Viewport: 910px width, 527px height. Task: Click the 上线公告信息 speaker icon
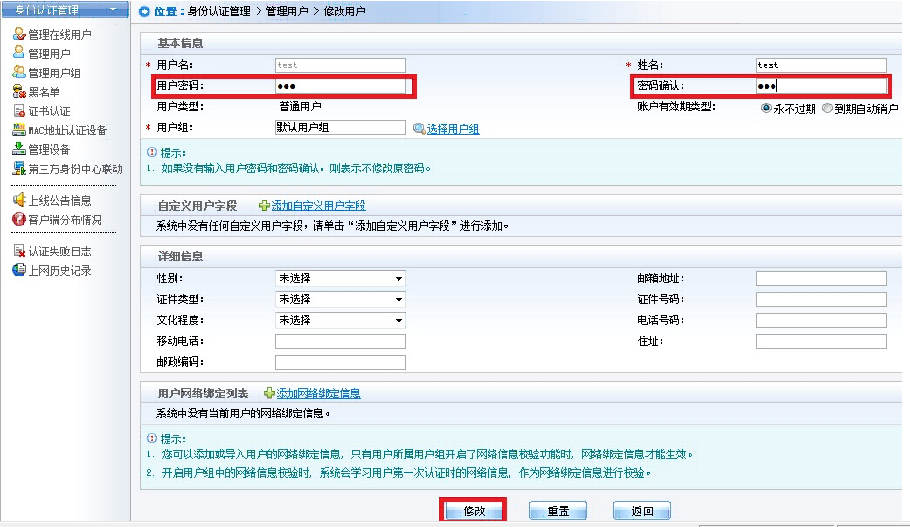19,200
